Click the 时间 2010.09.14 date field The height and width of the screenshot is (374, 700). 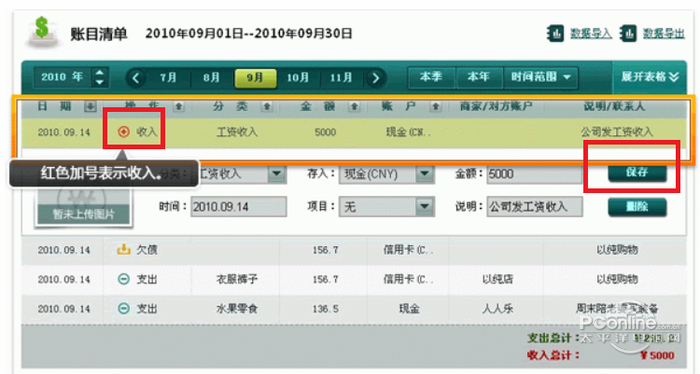click(x=238, y=207)
